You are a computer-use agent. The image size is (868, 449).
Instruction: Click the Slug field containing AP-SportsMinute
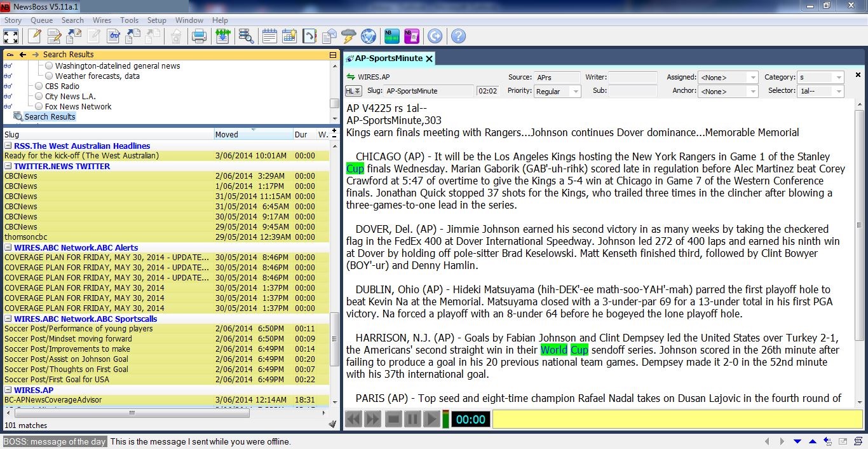coord(429,91)
